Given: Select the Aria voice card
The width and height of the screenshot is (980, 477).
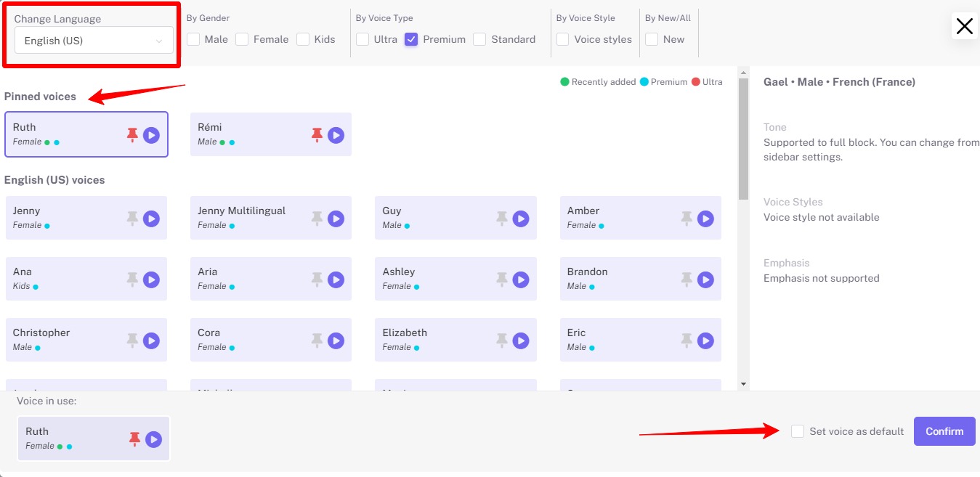Looking at the screenshot, I should click(x=271, y=279).
